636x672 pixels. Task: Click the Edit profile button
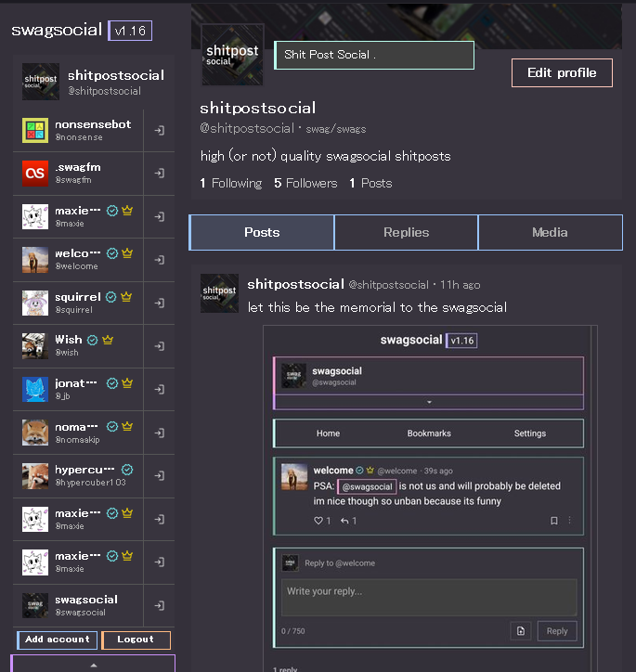(562, 72)
